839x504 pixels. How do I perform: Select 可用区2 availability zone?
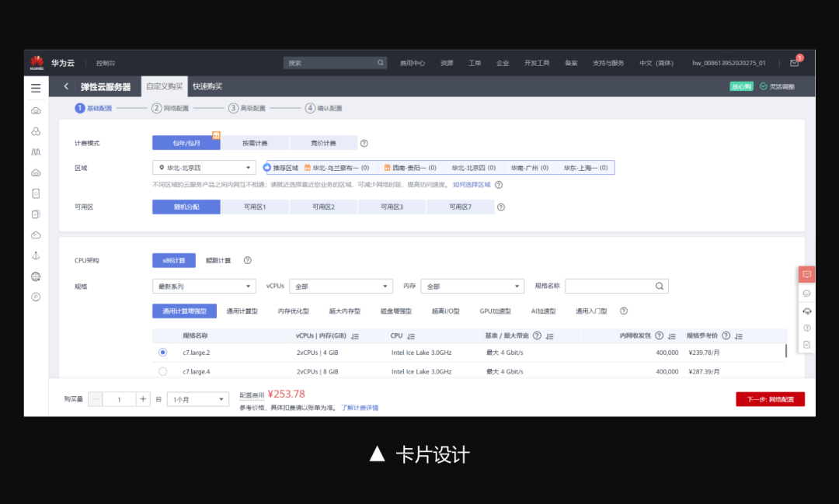(x=323, y=207)
